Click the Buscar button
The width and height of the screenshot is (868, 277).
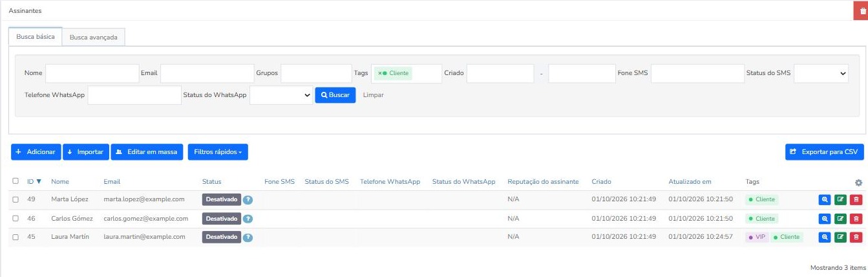click(x=335, y=95)
